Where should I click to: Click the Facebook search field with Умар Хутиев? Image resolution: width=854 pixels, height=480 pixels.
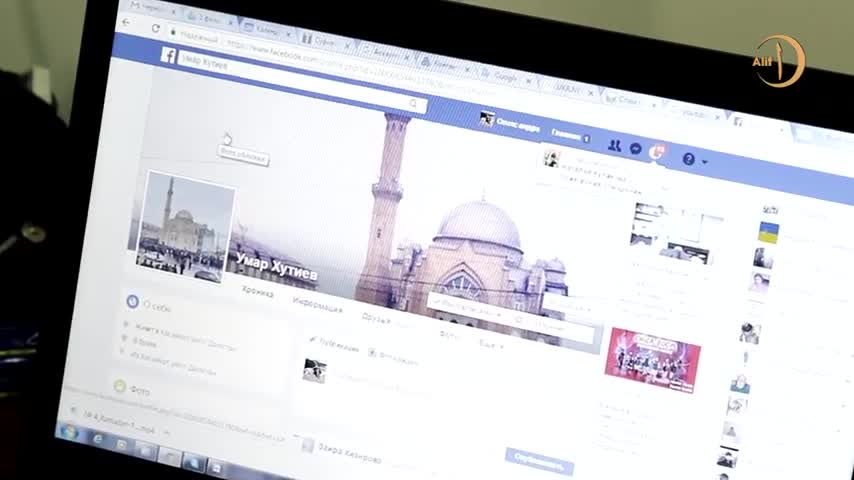coord(302,82)
